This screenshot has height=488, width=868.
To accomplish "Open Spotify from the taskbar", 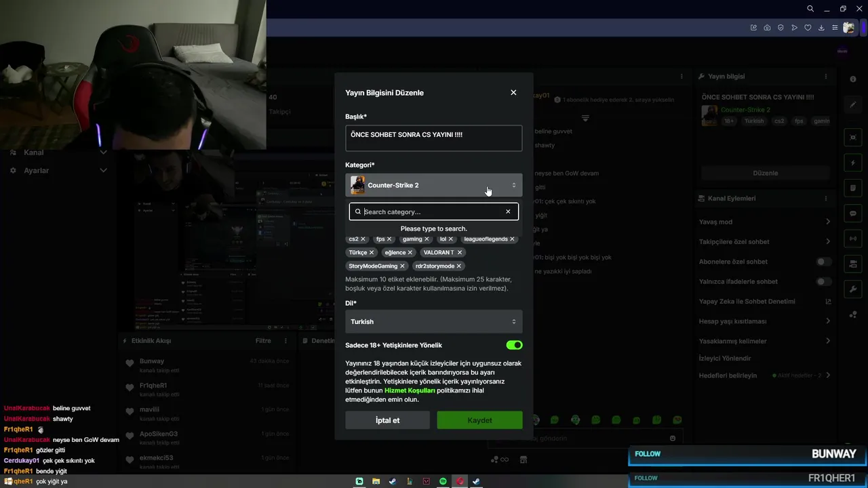I will coord(443,481).
